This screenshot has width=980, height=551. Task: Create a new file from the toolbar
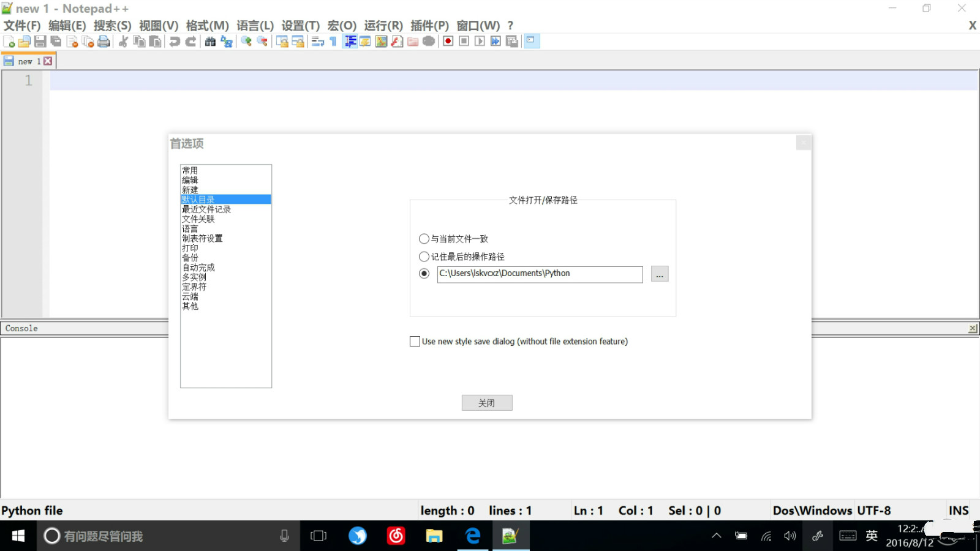click(9, 41)
